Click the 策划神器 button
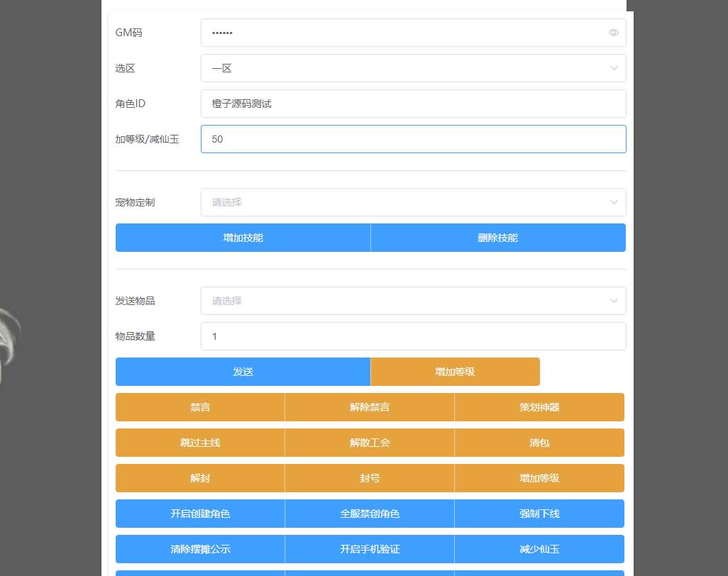Screen dimensions: 728x576 click(x=539, y=407)
